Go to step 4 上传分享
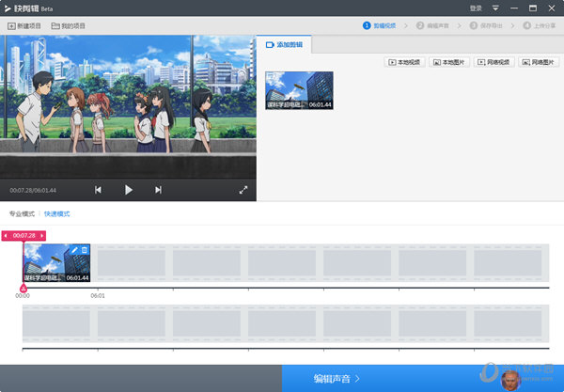The width and height of the screenshot is (564, 392). pyautogui.click(x=540, y=25)
